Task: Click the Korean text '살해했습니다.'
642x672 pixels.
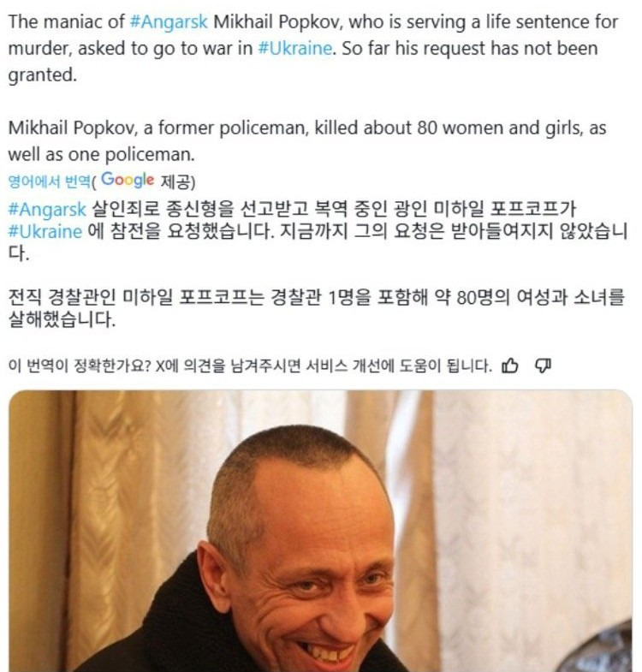Action: coord(62,319)
